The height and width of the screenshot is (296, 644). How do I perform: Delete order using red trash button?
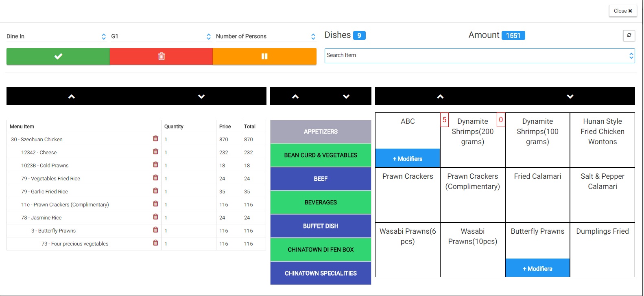161,56
